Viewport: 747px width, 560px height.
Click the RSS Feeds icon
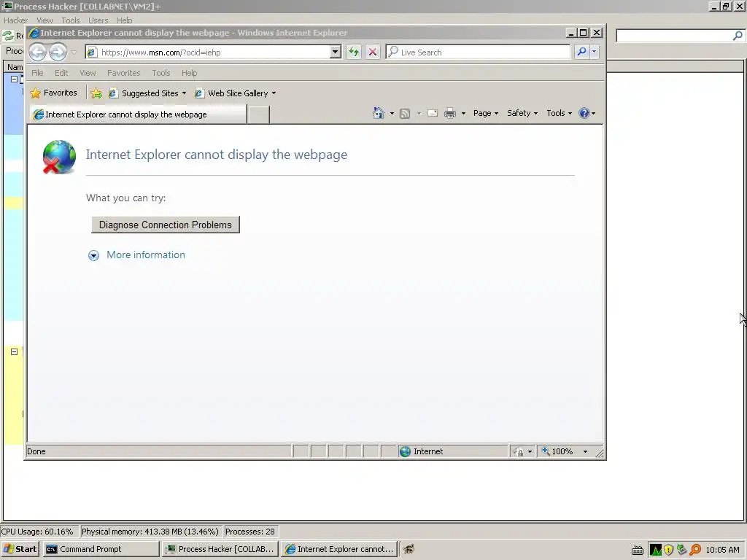405,113
